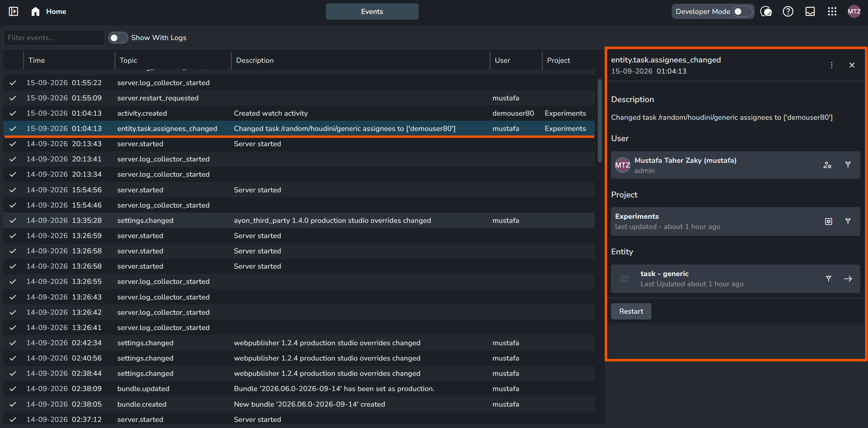Open the app grid launcher icon
Viewport: 868px width, 428px height.
coord(832,12)
